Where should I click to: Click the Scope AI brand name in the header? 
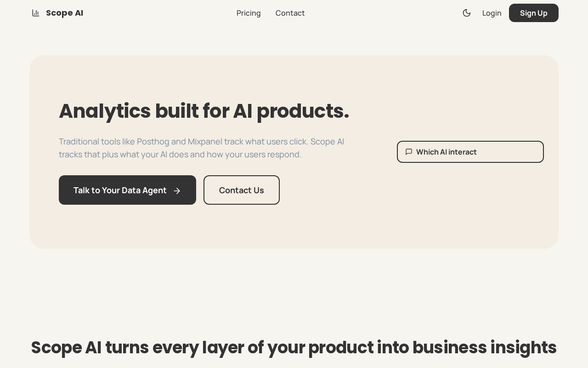click(64, 13)
